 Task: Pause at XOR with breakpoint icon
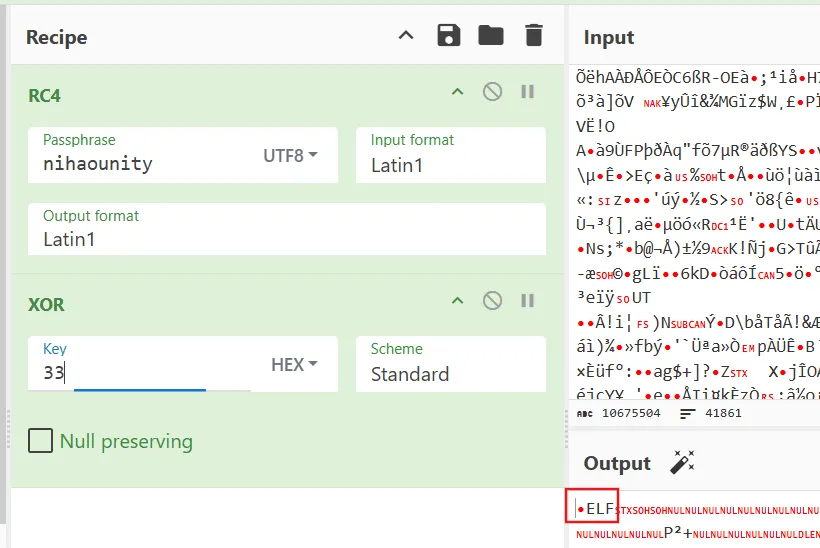pyautogui.click(x=527, y=301)
